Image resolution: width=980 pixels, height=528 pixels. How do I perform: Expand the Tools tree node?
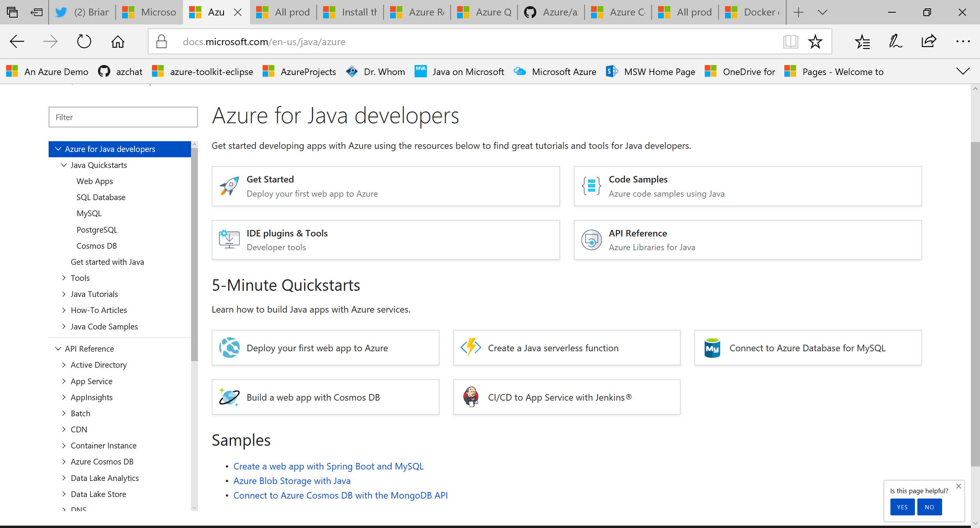click(x=64, y=278)
